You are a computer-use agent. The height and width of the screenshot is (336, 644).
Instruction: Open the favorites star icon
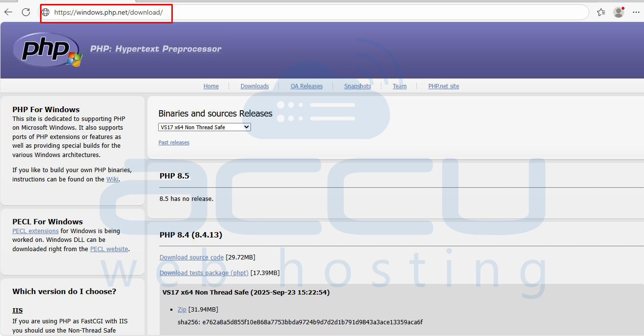(601, 12)
